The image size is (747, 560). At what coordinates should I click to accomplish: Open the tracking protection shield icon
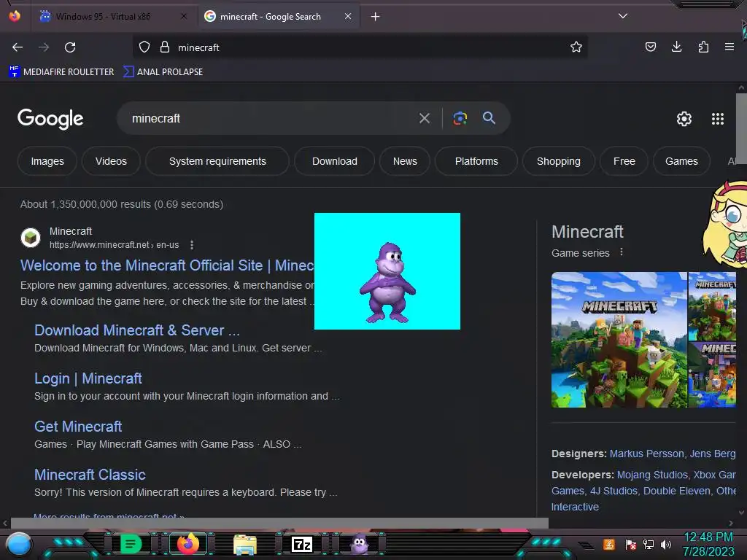coord(144,47)
